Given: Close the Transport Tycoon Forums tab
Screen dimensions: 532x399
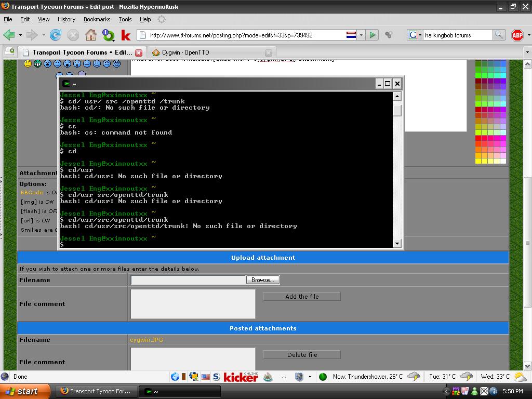Looking at the screenshot, I should coord(138,52).
